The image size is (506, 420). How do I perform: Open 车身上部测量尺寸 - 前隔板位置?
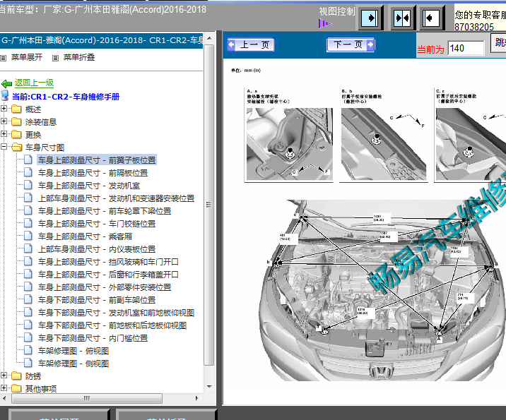[x=93, y=173]
